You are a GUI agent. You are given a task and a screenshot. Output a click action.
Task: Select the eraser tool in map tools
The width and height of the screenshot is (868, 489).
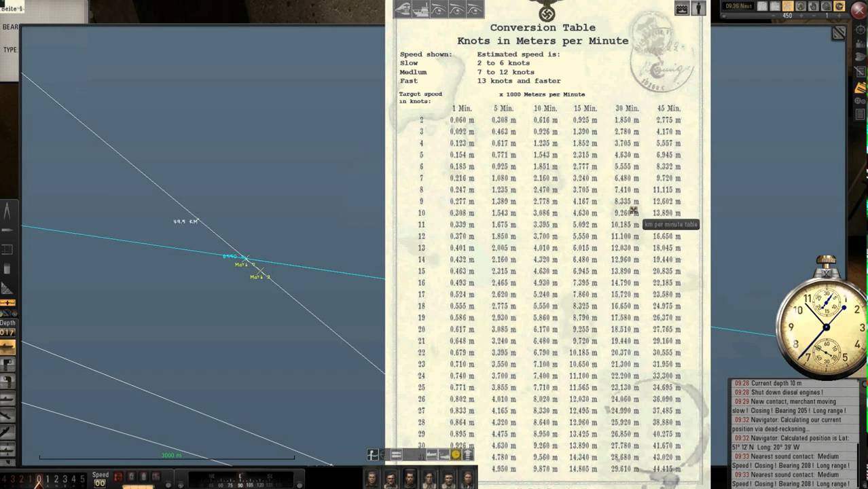(7, 269)
